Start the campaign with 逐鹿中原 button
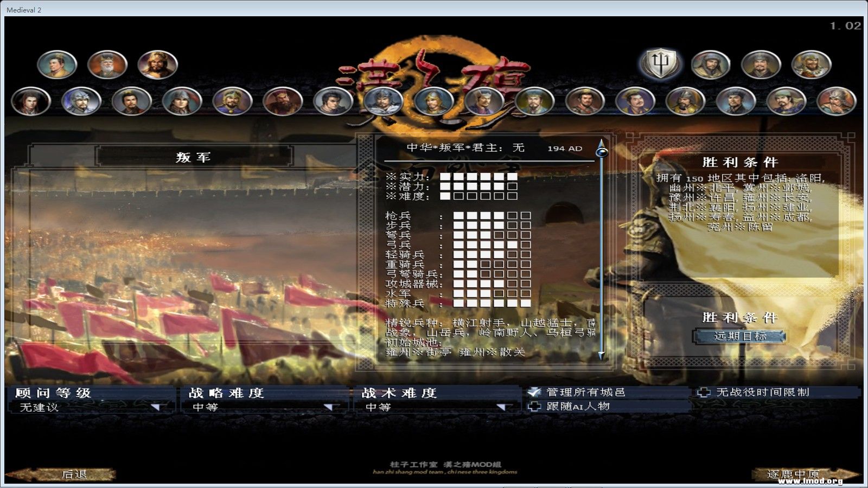This screenshot has height=488, width=868. tap(794, 474)
